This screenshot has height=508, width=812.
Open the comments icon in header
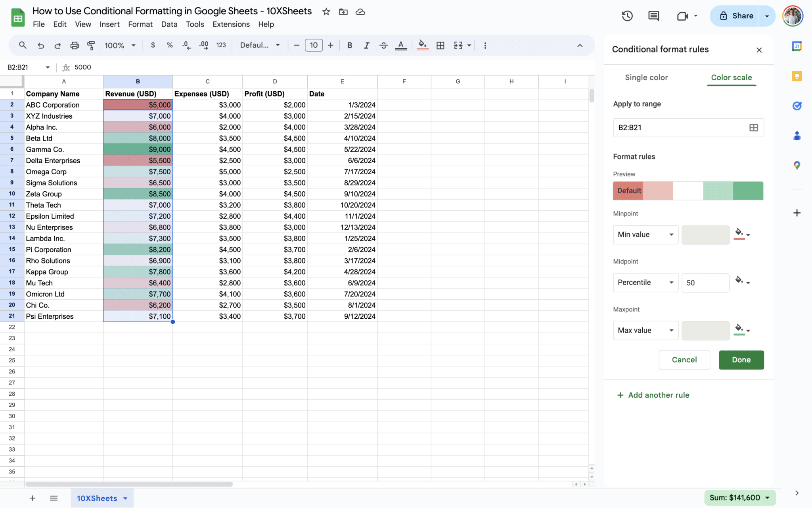pyautogui.click(x=653, y=16)
